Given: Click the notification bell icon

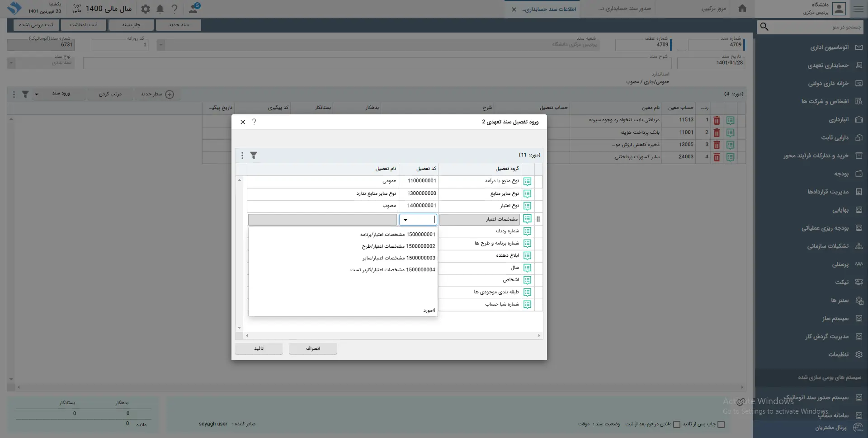Looking at the screenshot, I should pos(160,9).
